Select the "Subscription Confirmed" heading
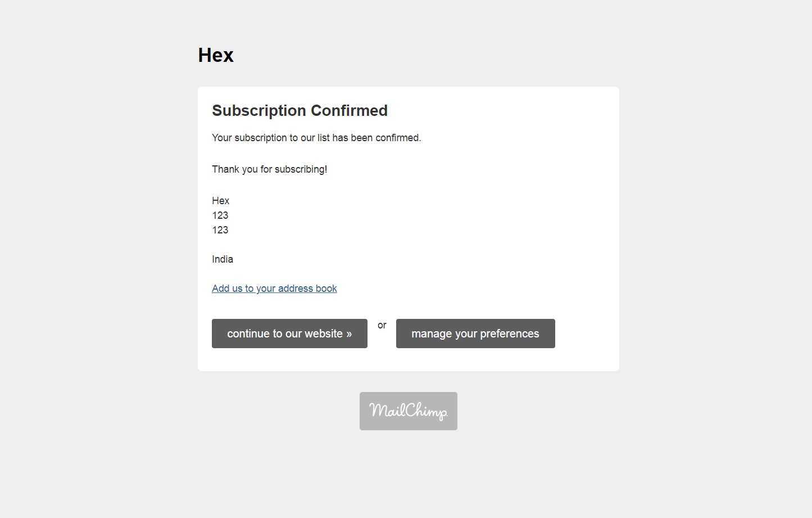This screenshot has width=812, height=518. (300, 110)
